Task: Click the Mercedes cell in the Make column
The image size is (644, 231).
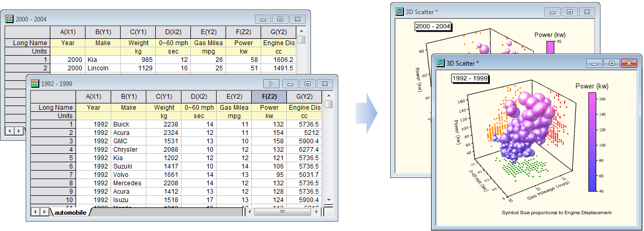Action: (129, 183)
